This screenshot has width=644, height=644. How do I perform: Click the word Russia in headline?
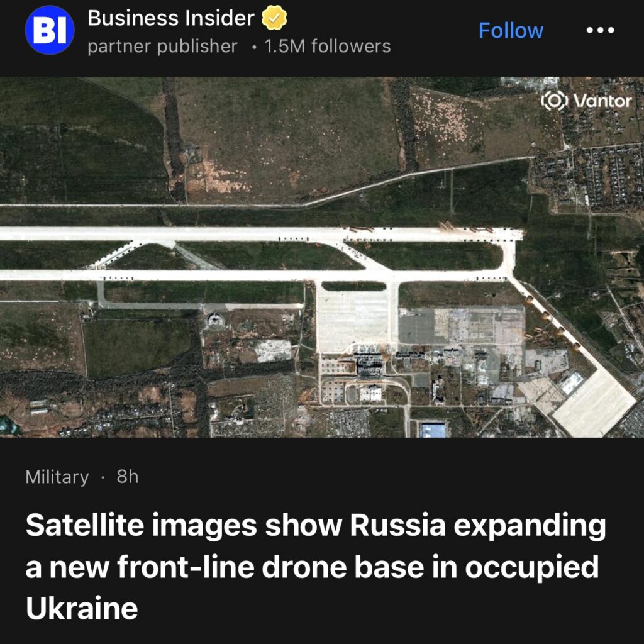[x=397, y=525]
